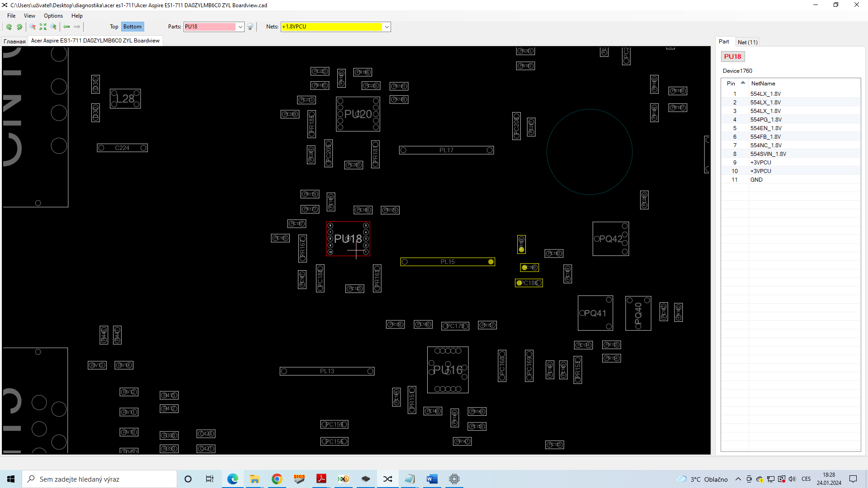
Task: Select pin 4 row 554PG_1.8V
Action: [791, 120]
